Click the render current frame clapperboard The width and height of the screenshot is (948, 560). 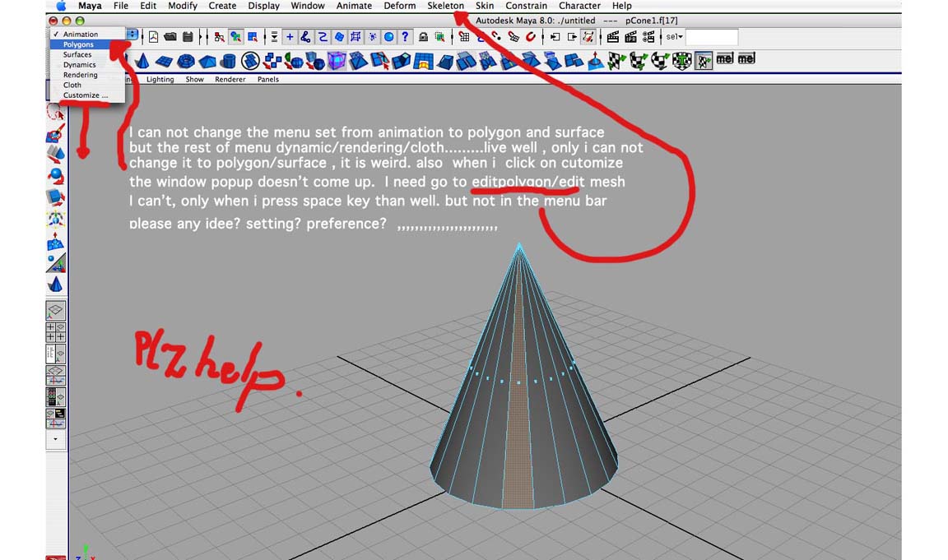pos(612,37)
